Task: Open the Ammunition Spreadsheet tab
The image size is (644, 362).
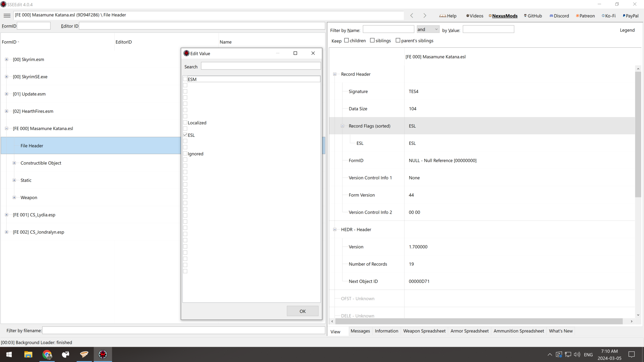Action: pos(519,331)
